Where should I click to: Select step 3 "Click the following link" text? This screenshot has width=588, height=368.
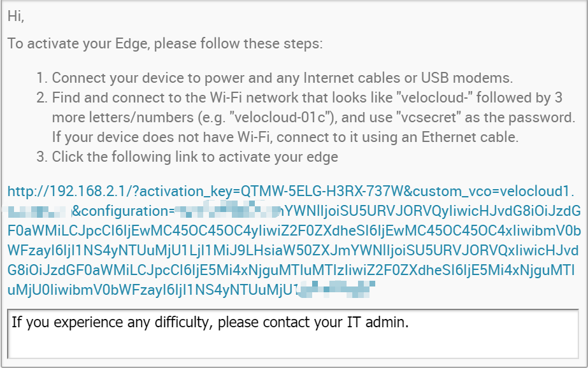(x=187, y=157)
